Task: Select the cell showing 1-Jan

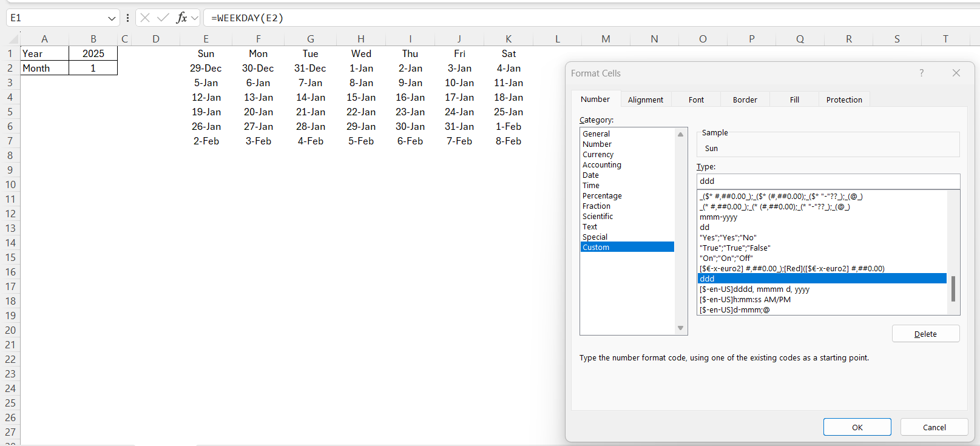Action: [361, 68]
